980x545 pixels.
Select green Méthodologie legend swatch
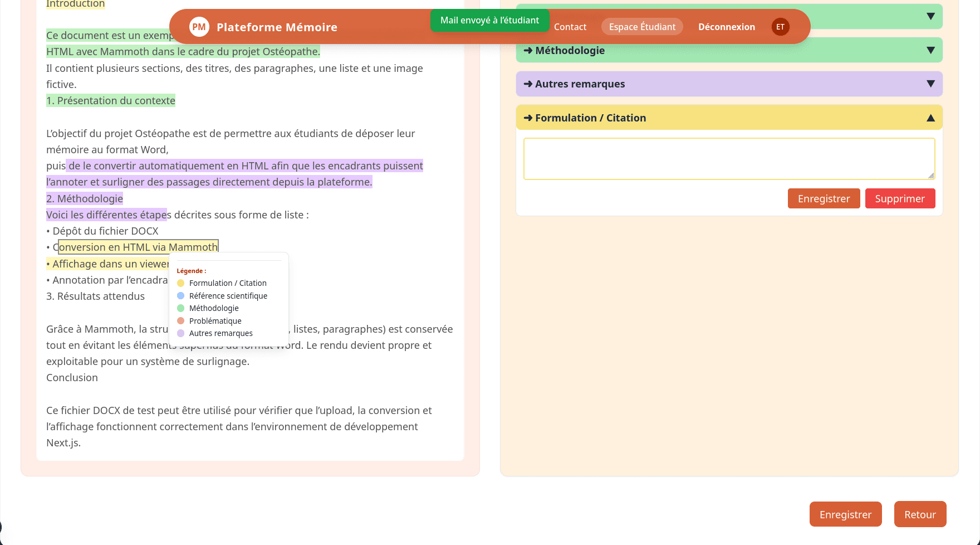180,308
